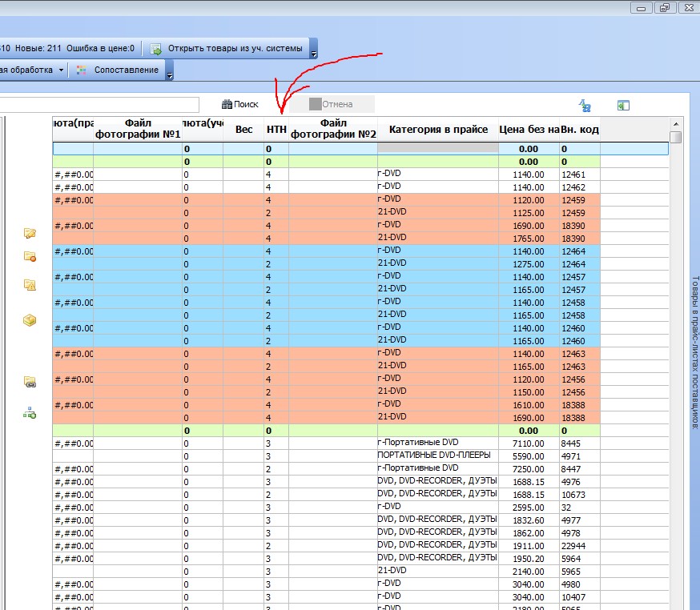
Task: Select the cell with code 8445
Action: 580,443
